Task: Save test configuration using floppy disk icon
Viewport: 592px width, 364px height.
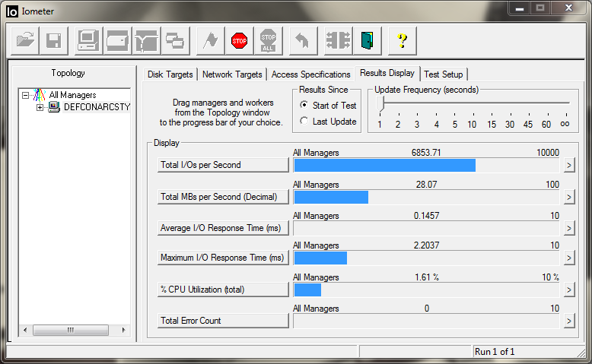Action: [53, 40]
